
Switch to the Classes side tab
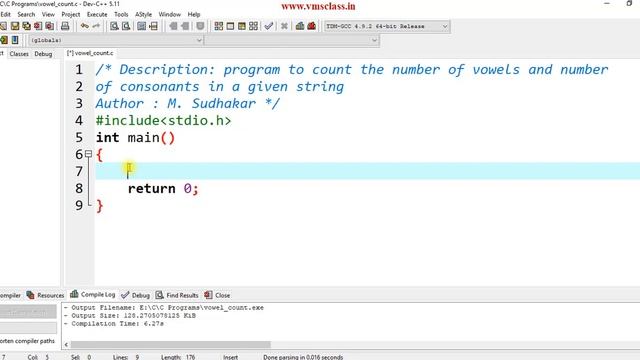point(19,54)
